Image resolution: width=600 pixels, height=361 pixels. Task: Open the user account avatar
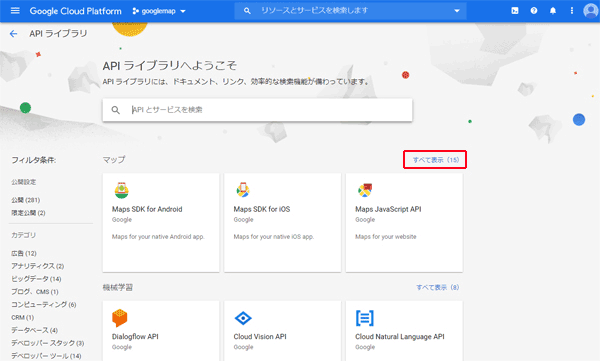(x=591, y=11)
